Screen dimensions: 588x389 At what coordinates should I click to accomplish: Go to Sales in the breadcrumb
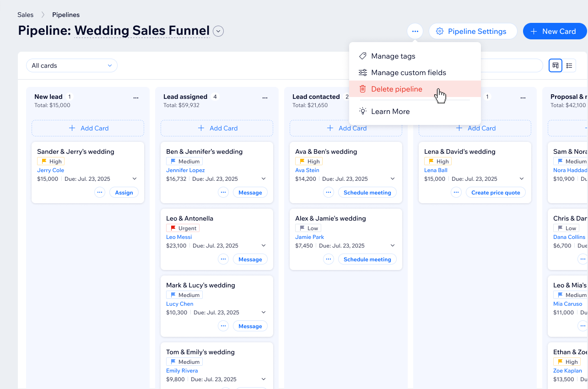coord(26,15)
